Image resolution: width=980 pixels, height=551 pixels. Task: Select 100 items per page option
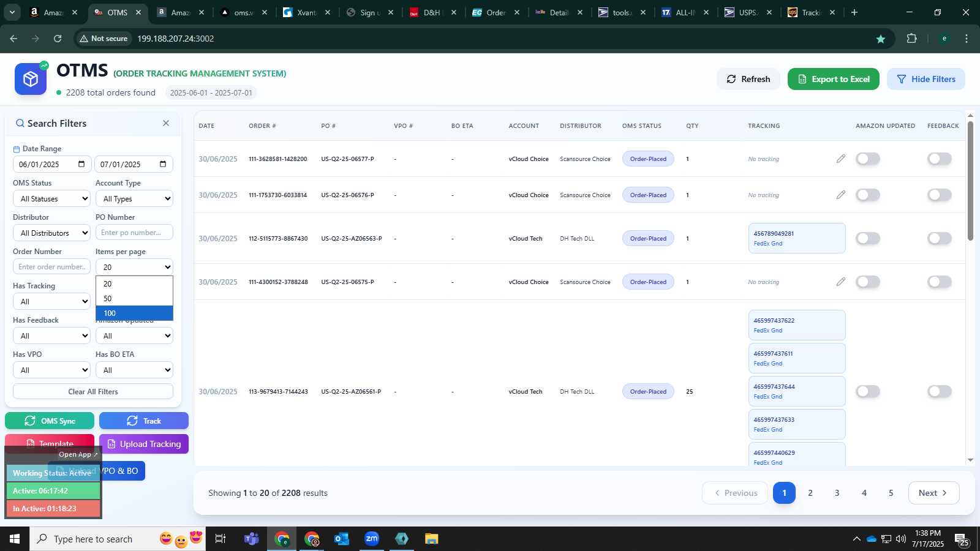[x=134, y=313]
